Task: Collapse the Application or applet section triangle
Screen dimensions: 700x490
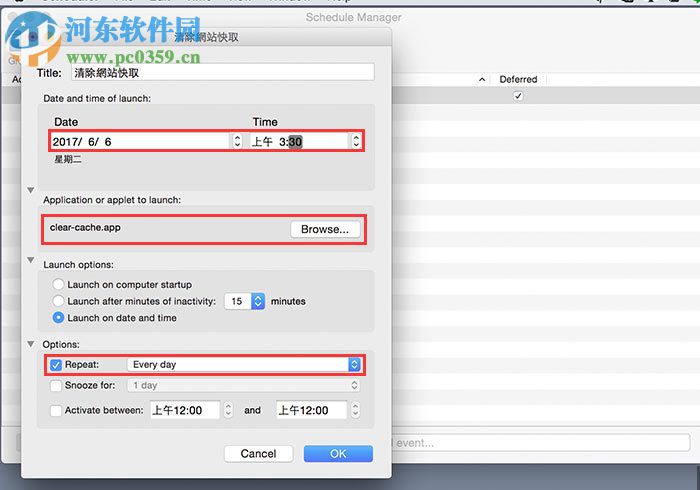Action: coord(30,190)
